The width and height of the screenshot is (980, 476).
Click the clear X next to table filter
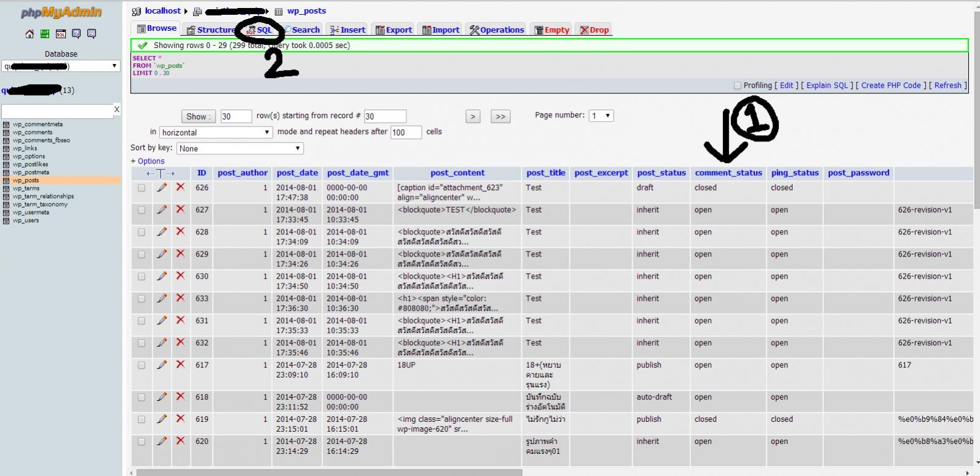[117, 109]
